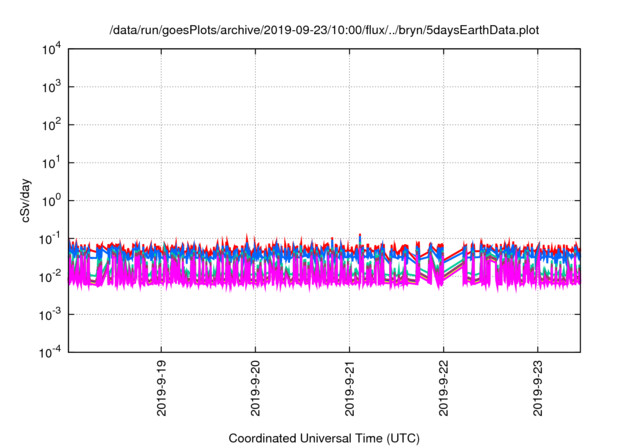Click the 10^2 y-axis tick label

[x=51, y=125]
